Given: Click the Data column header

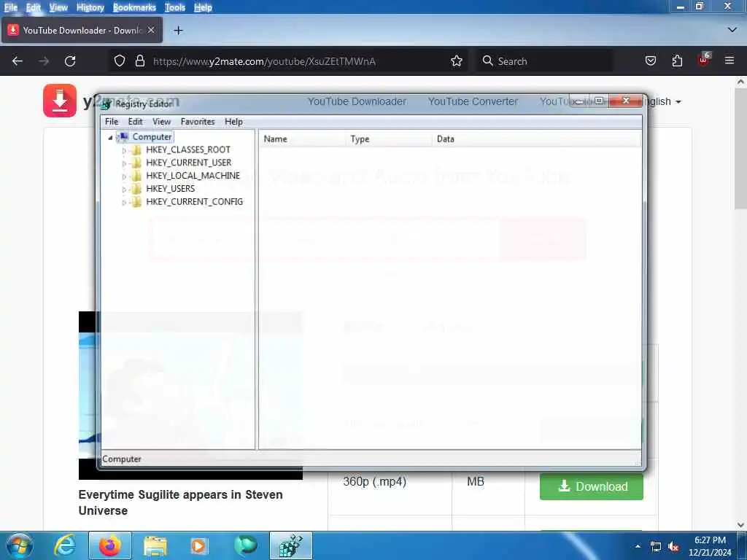Looking at the screenshot, I should (536, 139).
